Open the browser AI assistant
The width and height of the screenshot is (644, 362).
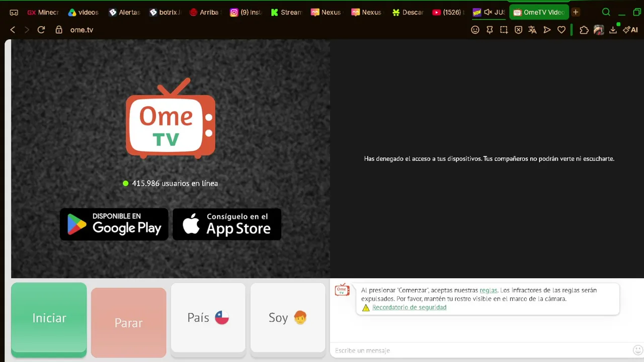[x=630, y=30]
